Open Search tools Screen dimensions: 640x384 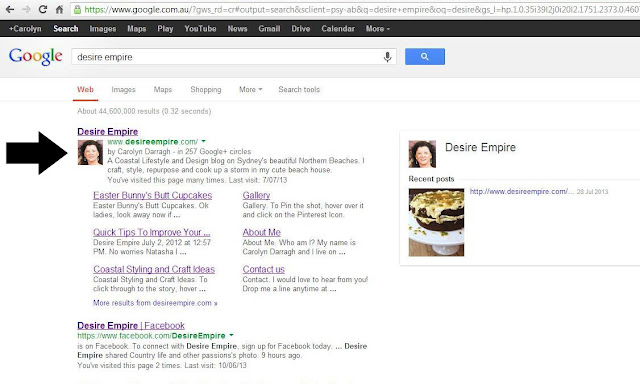[299, 89]
